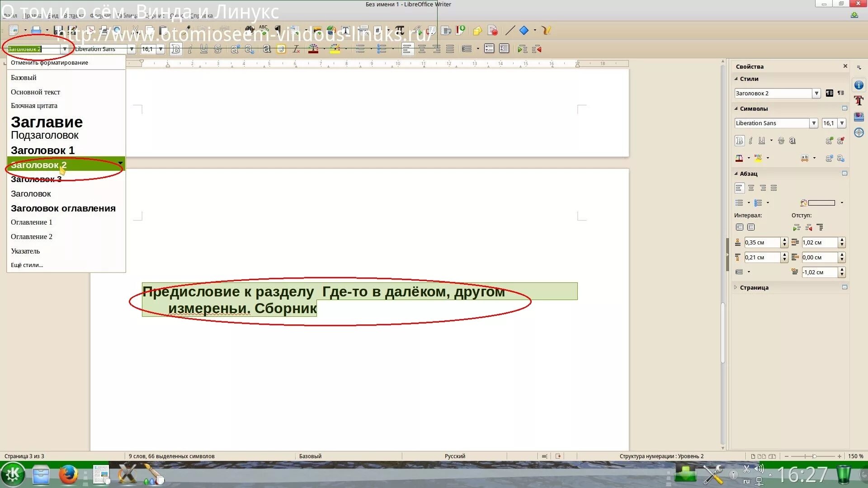Toggle Bold in the formatting toolbar
Image resolution: width=868 pixels, height=488 pixels.
pyautogui.click(x=176, y=49)
